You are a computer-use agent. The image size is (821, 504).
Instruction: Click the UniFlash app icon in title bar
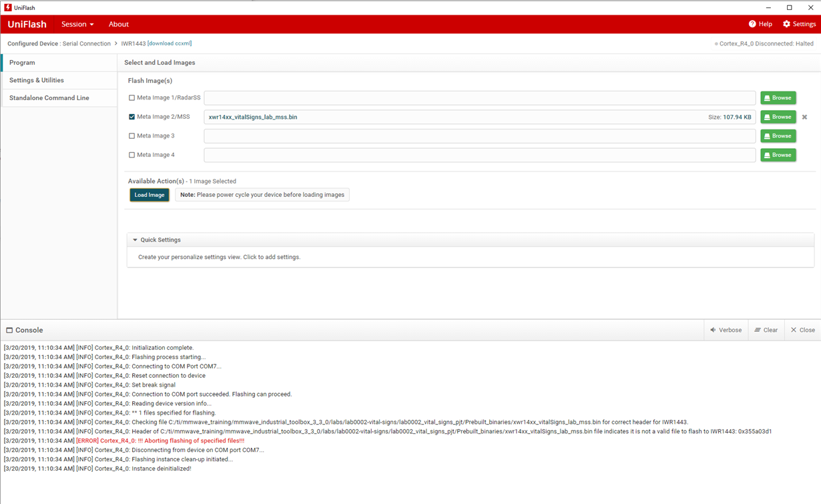[x=8, y=7]
